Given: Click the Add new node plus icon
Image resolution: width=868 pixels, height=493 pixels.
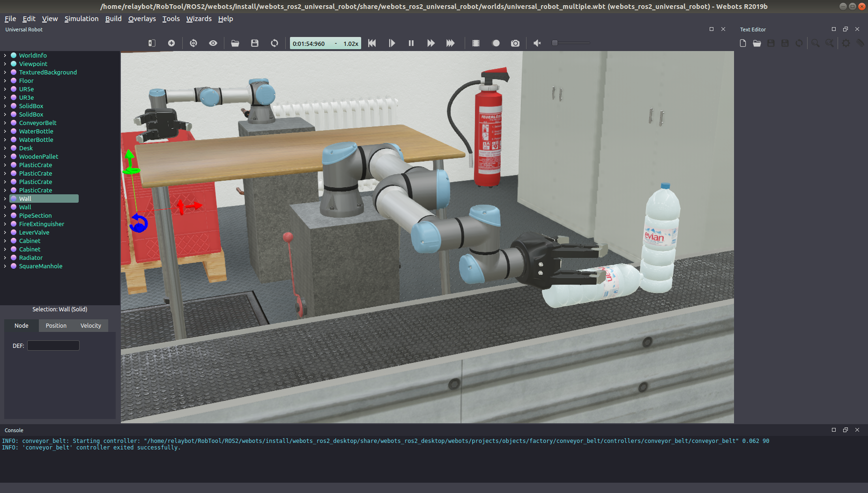Looking at the screenshot, I should tap(171, 43).
